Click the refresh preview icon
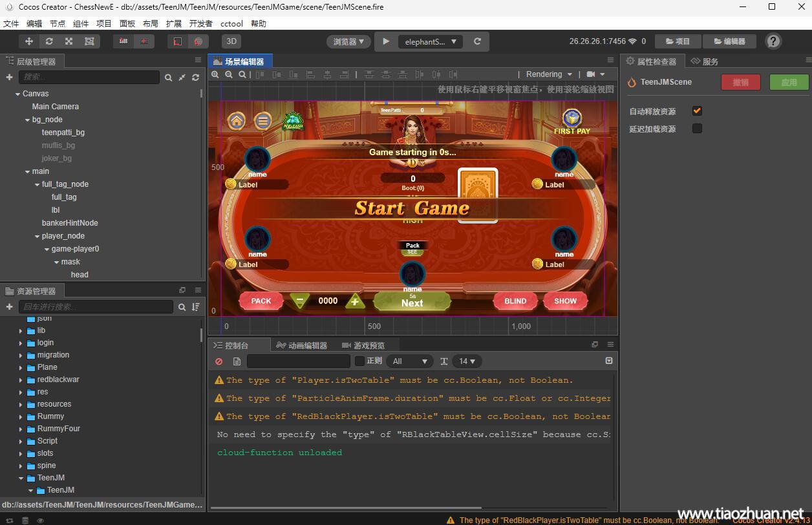Screen dimensions: 812x525 coord(477,41)
